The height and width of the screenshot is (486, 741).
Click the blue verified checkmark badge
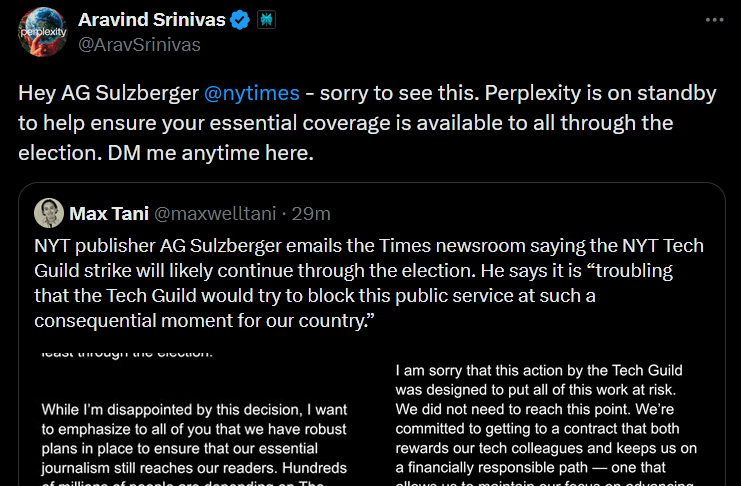coord(240,20)
